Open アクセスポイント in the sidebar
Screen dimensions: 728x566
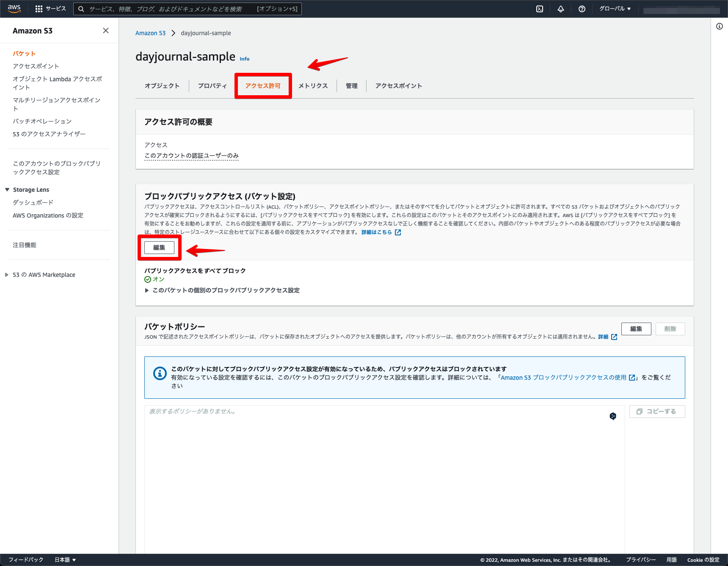pos(36,66)
